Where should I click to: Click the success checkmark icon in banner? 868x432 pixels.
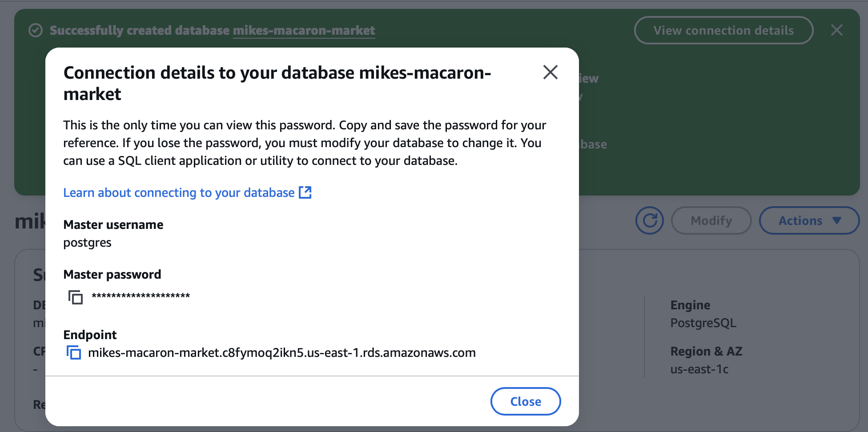pyautogui.click(x=36, y=30)
